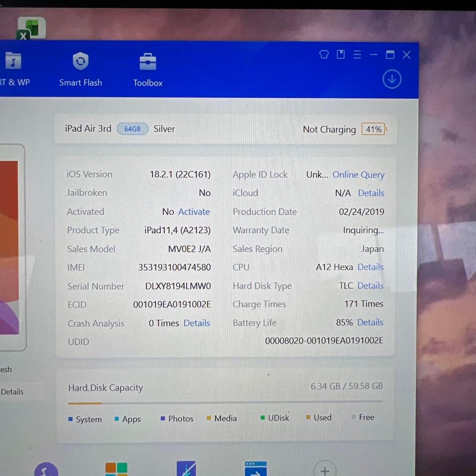The height and width of the screenshot is (476, 476).
Task: View CPU Details link
Action: click(370, 267)
